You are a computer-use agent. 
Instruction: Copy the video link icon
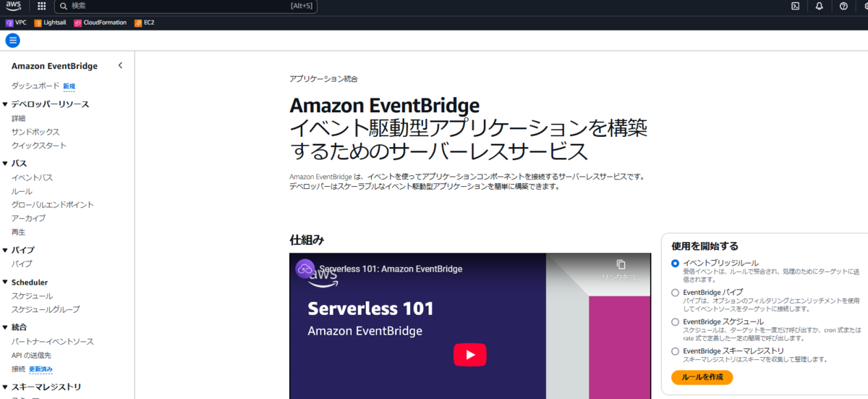[x=621, y=264]
